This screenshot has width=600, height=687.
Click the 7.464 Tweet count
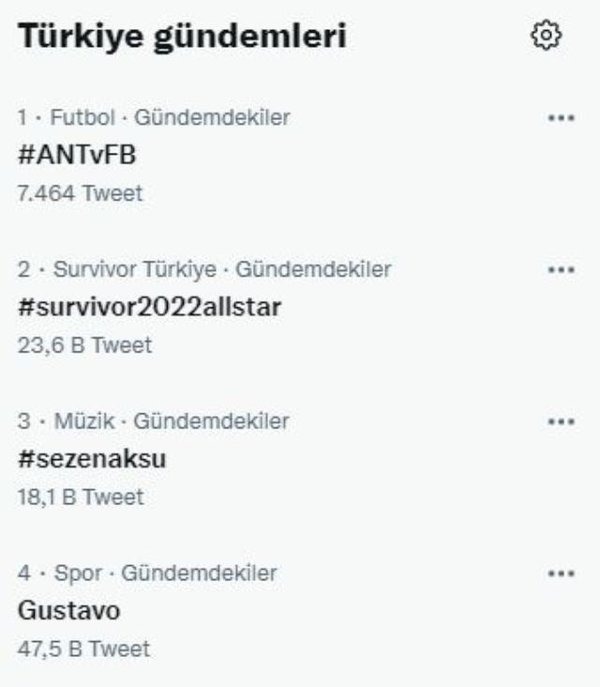pyautogui.click(x=80, y=193)
